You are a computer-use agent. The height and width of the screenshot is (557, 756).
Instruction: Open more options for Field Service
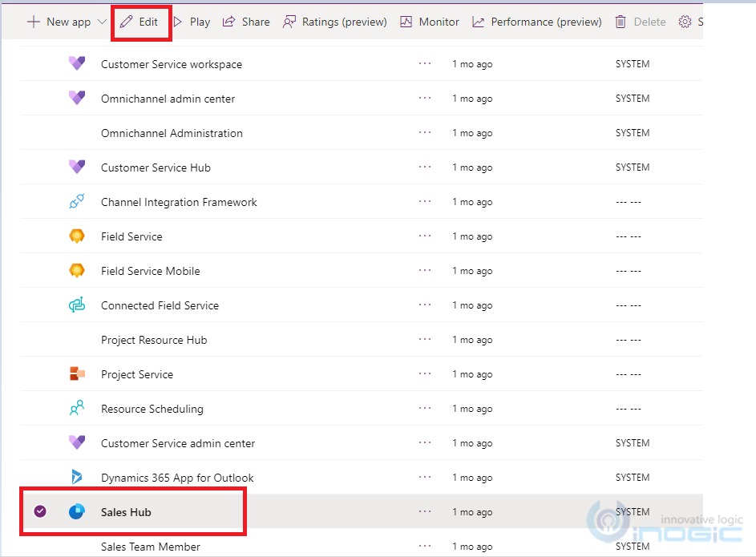tap(425, 236)
